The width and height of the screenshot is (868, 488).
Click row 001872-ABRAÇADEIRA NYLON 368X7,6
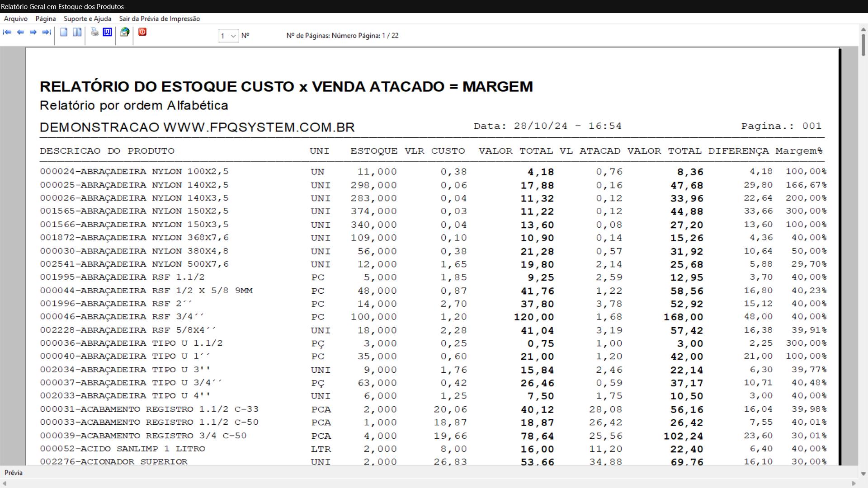click(x=433, y=238)
